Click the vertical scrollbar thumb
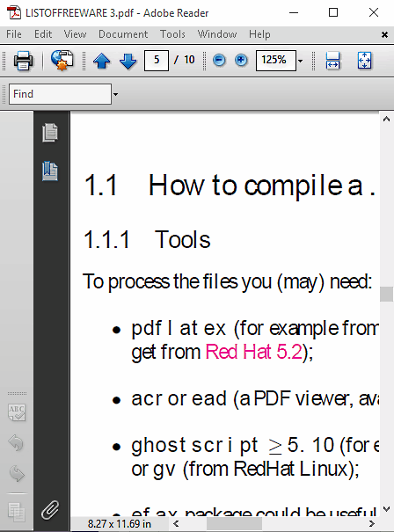Image resolution: width=394 pixels, height=532 pixels. click(386, 294)
